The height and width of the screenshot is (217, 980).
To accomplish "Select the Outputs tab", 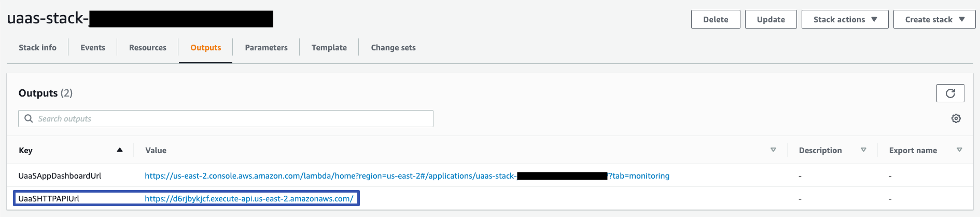I will [x=205, y=48].
